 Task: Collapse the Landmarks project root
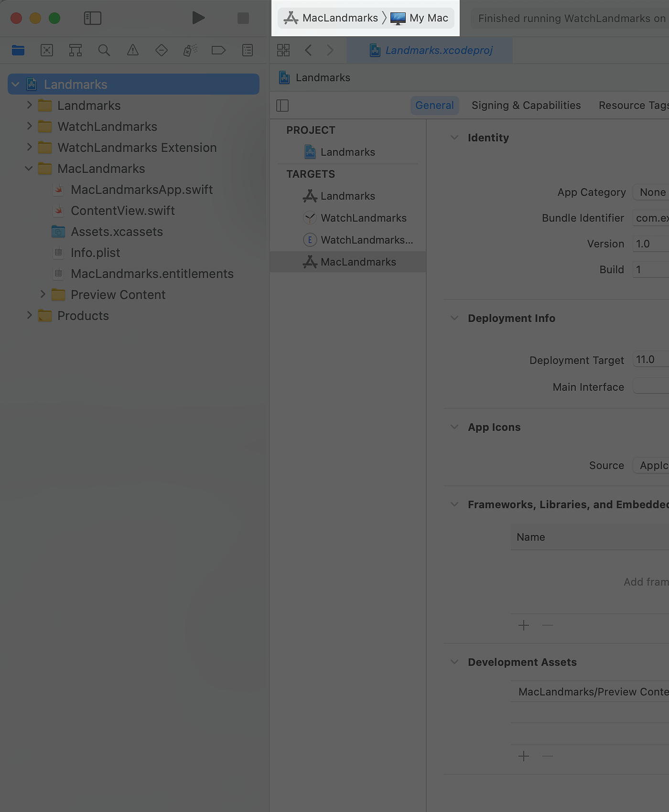tap(16, 85)
